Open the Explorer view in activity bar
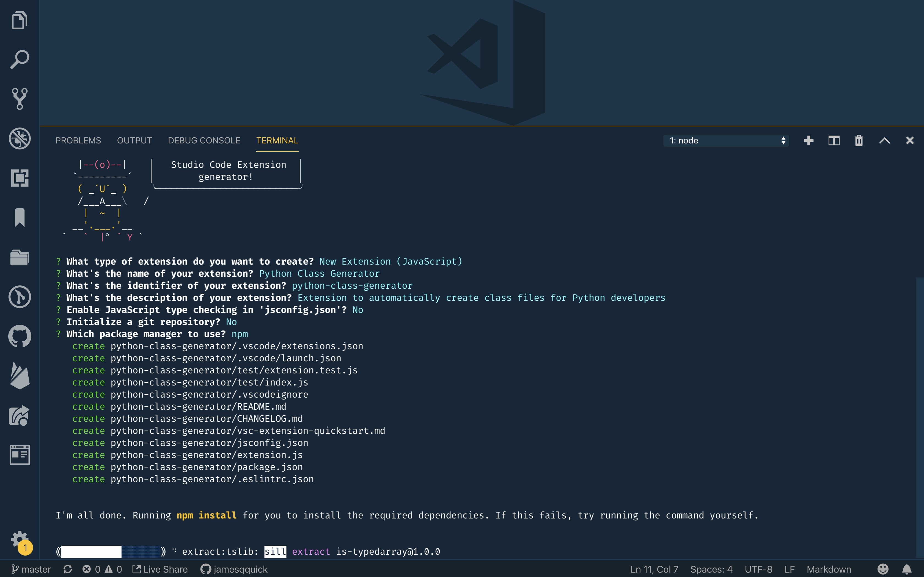This screenshot has width=924, height=577. [x=20, y=20]
